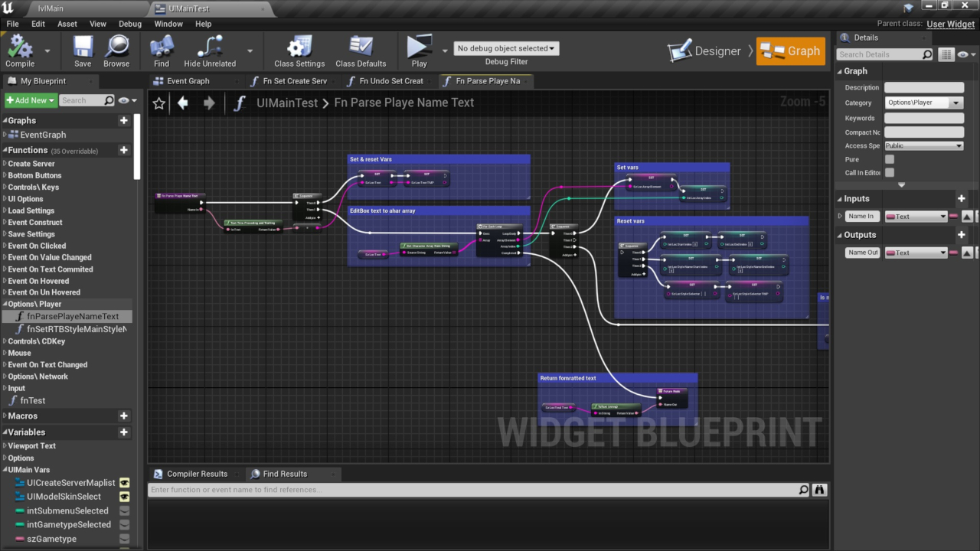Click the Hide Unrelated icon
This screenshot has width=980, height=551.
209,49
